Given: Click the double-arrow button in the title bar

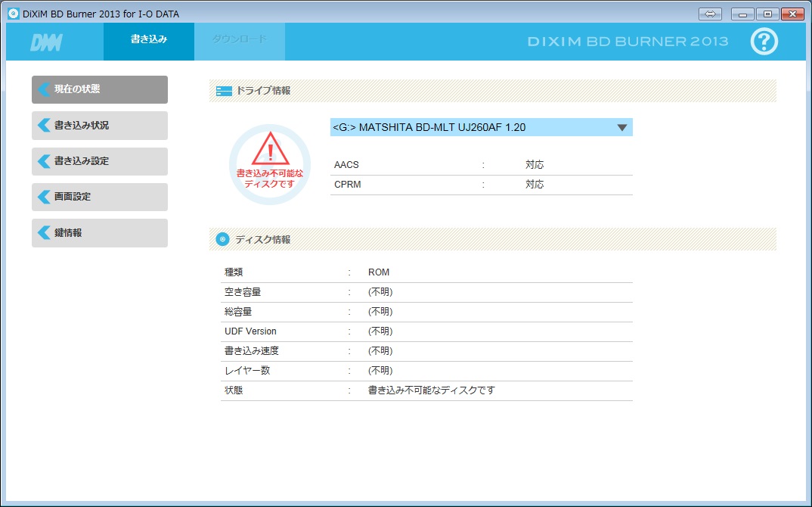Looking at the screenshot, I should pos(710,14).
